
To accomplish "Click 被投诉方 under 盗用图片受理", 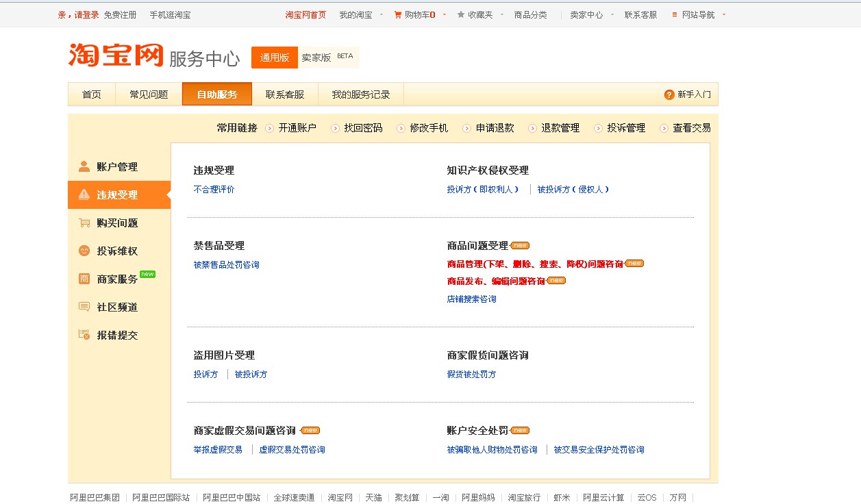I will [251, 375].
